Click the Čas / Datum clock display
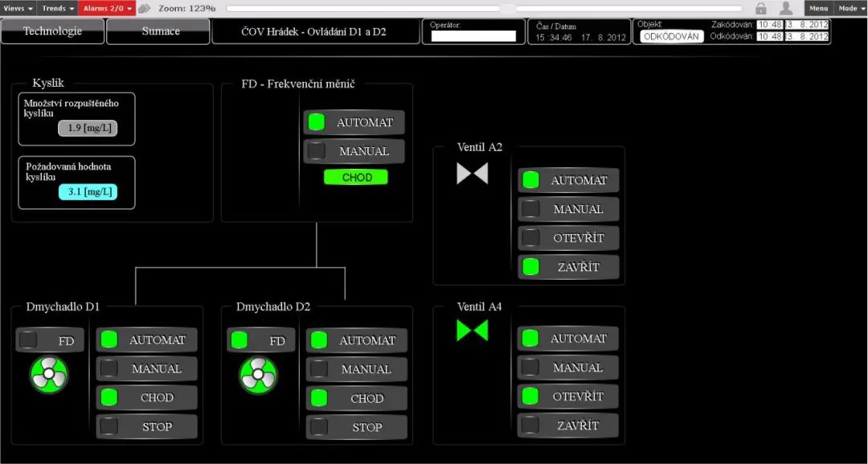Screen dimensions: 868x464 click(x=579, y=38)
